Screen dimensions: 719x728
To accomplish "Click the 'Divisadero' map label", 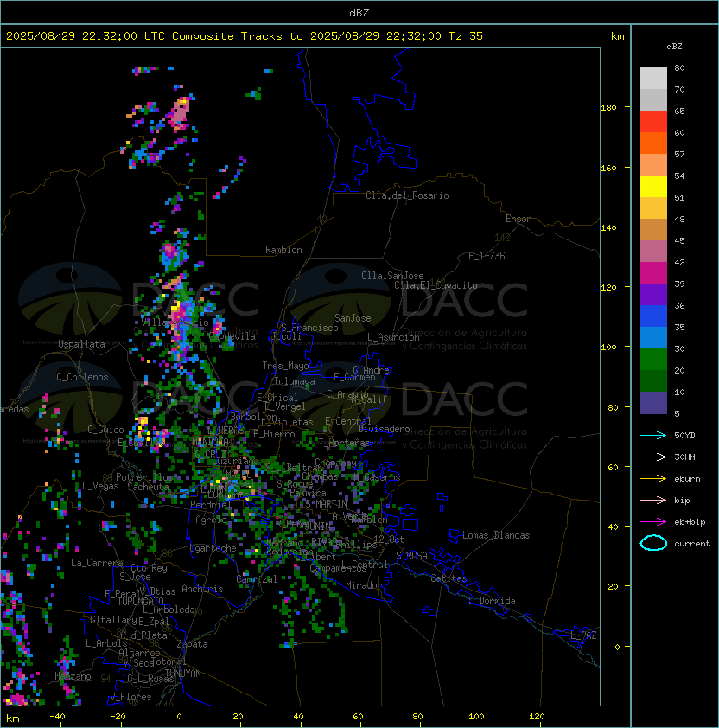I will coord(384,429).
